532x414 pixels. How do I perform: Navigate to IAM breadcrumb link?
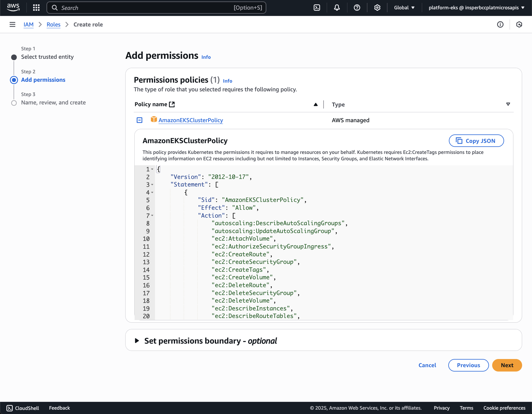(28, 24)
